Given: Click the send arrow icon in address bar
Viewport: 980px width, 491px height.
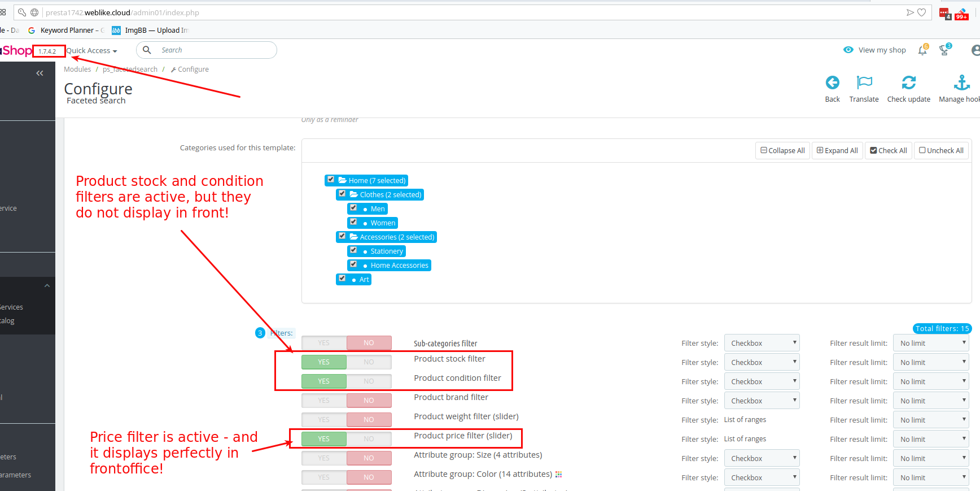Looking at the screenshot, I should coord(910,12).
